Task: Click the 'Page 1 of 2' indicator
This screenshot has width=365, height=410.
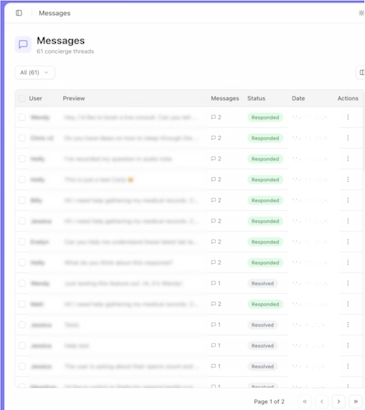Action: [x=269, y=401]
